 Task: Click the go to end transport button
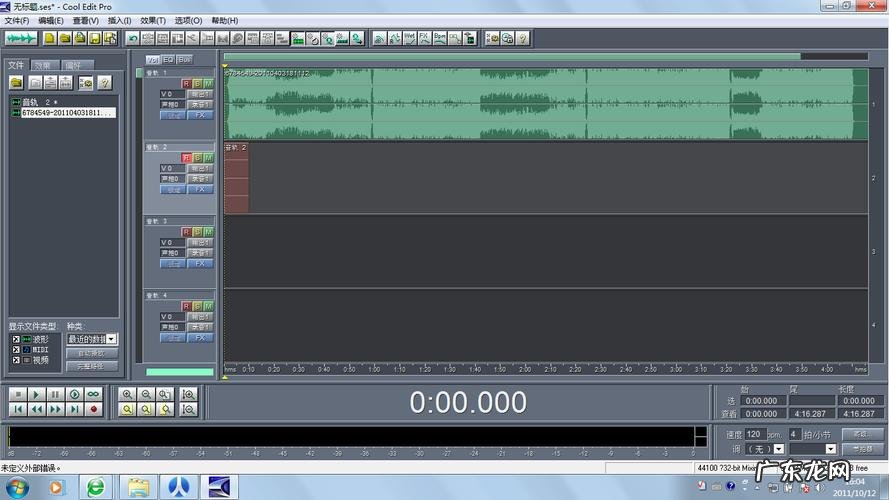[x=75, y=409]
